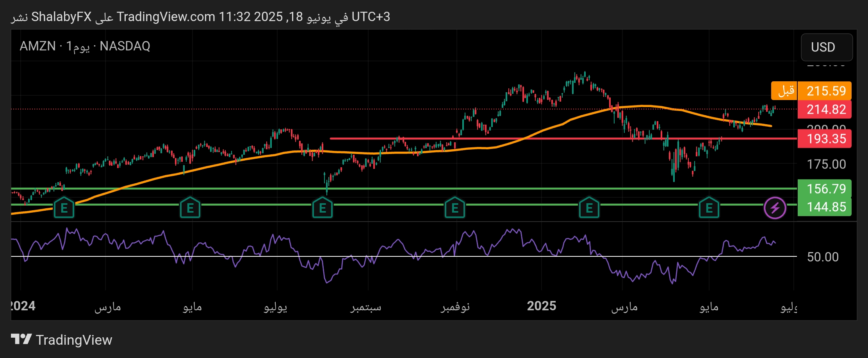Click the 175.00 price axis value
The height and width of the screenshot is (358, 868).
826,164
